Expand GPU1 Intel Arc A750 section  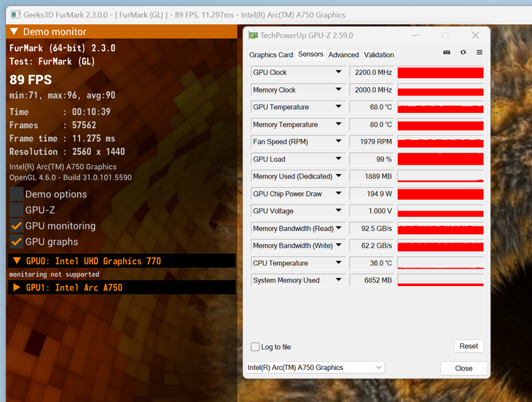(17, 288)
